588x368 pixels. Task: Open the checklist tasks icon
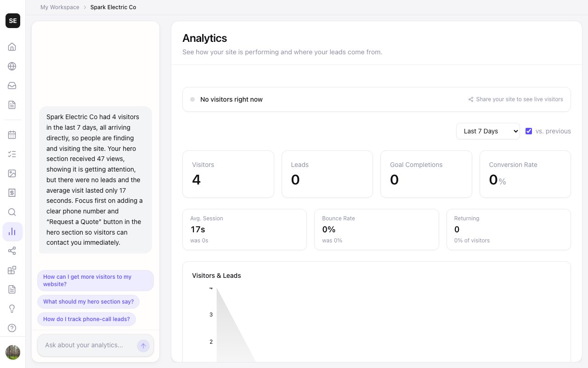(12, 154)
